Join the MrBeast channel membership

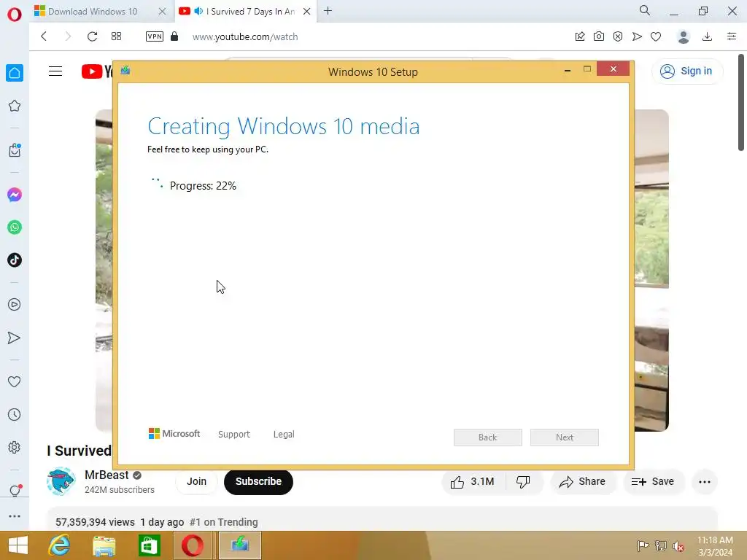(196, 481)
